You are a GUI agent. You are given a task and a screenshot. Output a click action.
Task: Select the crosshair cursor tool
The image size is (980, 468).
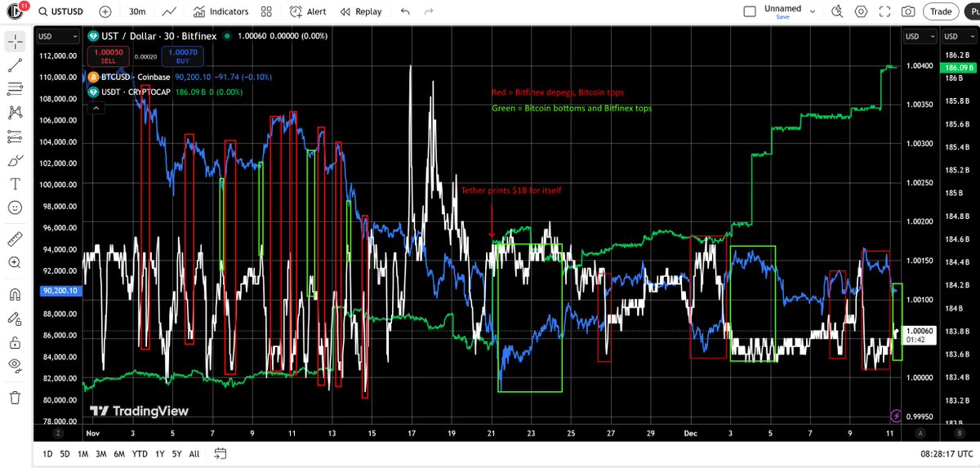click(15, 40)
